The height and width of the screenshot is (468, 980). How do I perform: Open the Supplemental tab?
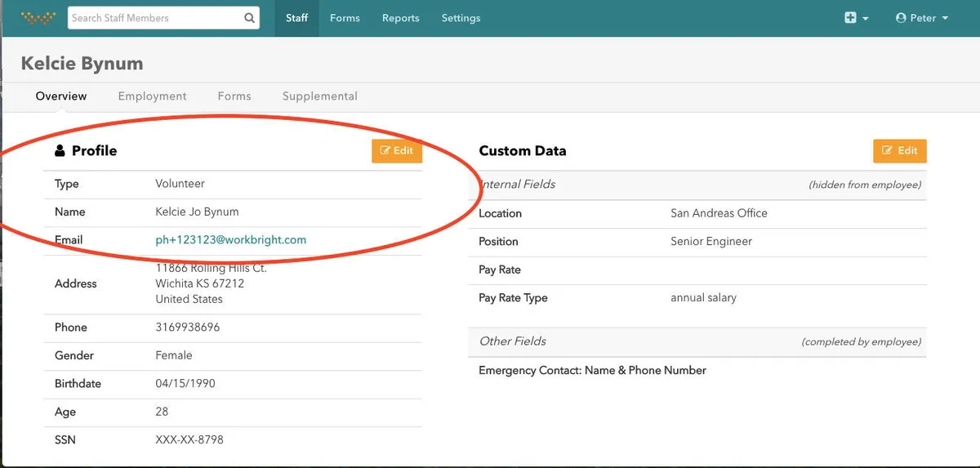coord(319,96)
